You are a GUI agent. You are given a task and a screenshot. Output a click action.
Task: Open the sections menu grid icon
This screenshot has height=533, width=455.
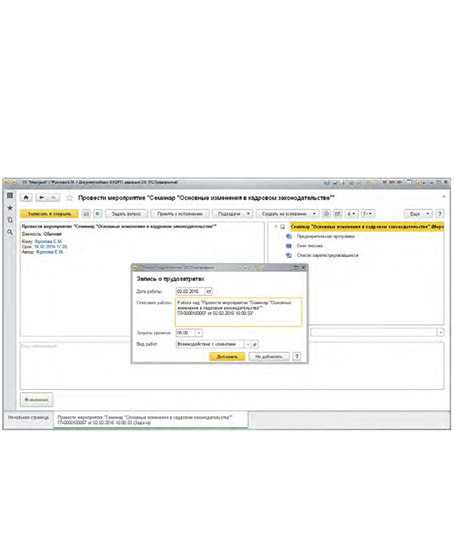coord(10,195)
